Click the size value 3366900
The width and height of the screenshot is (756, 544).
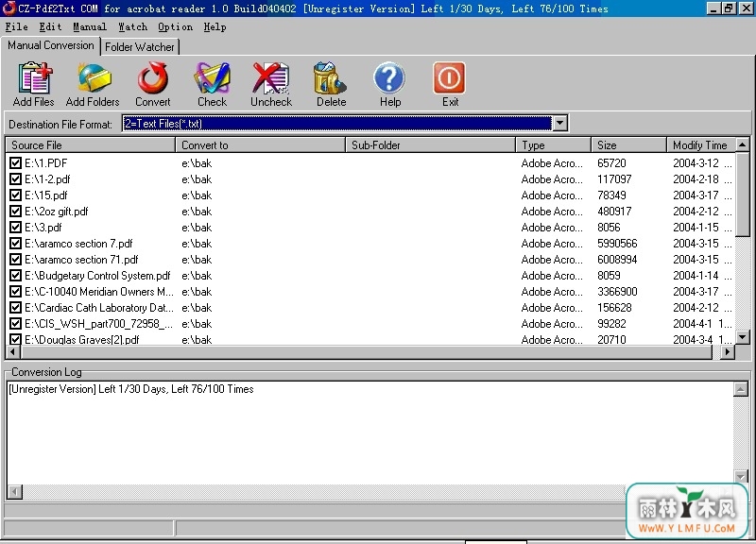point(617,292)
